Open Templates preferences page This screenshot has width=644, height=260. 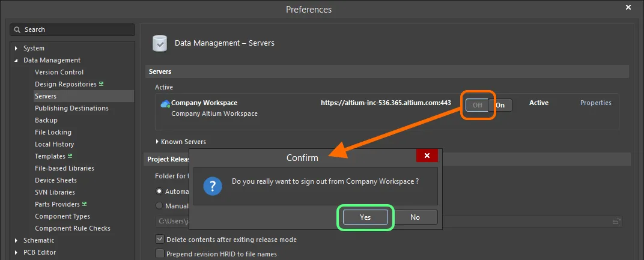click(50, 156)
